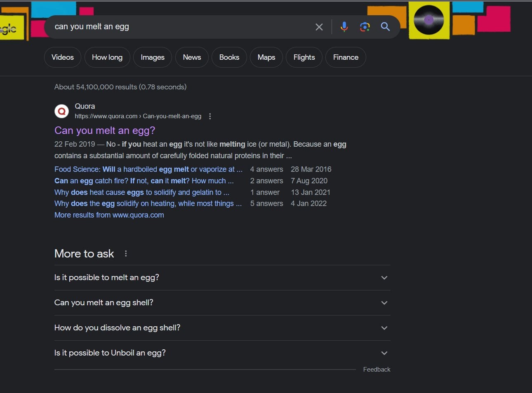Click the 'More to ask' heading

(84, 254)
